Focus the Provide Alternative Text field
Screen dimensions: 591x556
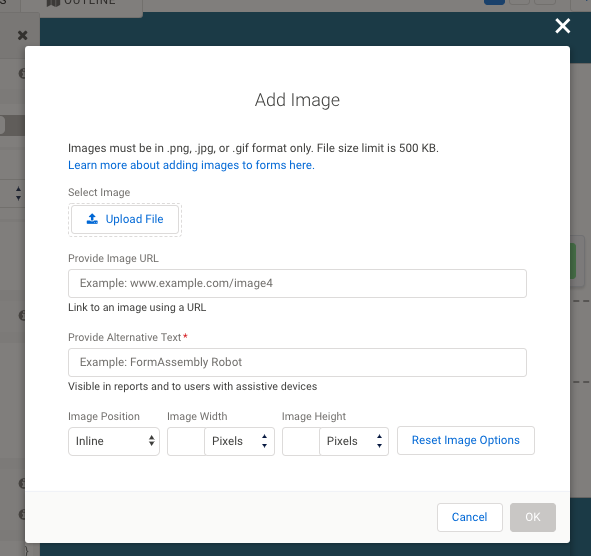pos(297,362)
